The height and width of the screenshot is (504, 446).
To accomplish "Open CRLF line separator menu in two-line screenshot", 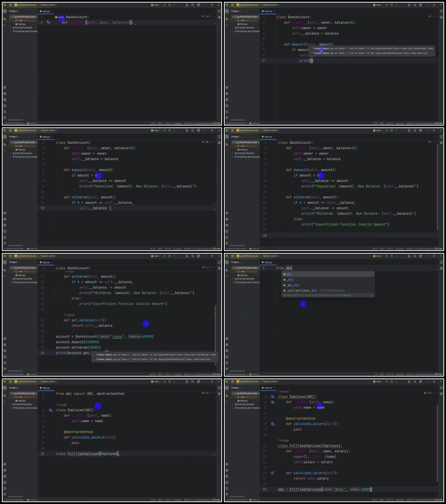I will point(160,123).
